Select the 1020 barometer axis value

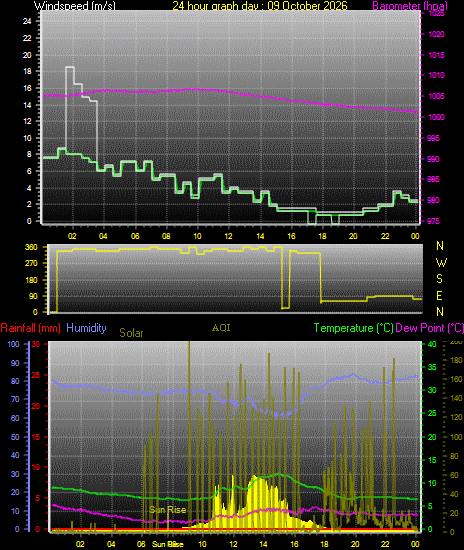[437, 34]
